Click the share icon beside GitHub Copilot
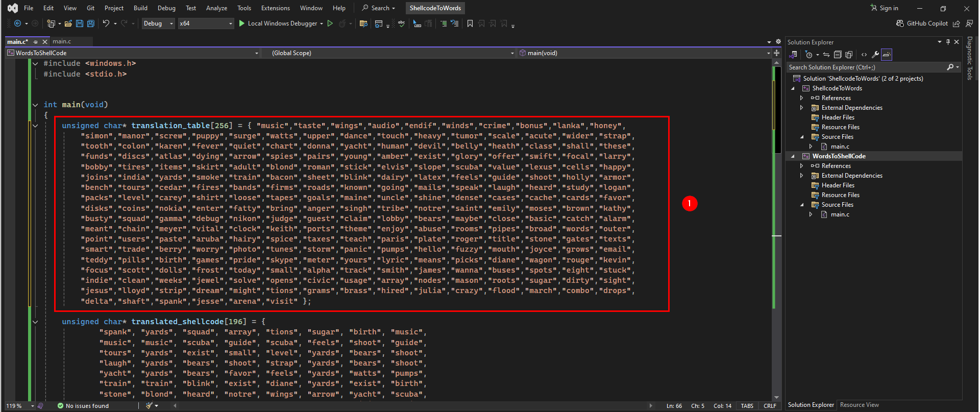The height and width of the screenshot is (412, 980). point(957,23)
